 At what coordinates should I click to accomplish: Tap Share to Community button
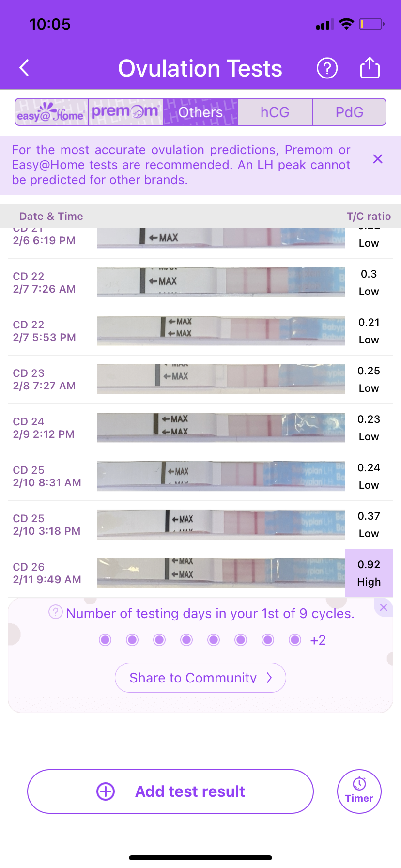coord(200,678)
